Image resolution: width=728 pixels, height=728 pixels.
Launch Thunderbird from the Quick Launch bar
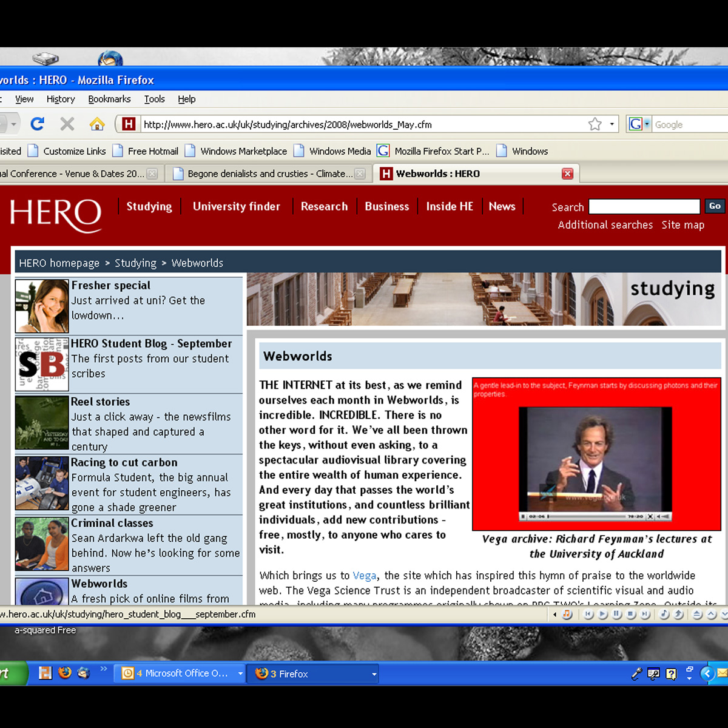pyautogui.click(x=84, y=673)
